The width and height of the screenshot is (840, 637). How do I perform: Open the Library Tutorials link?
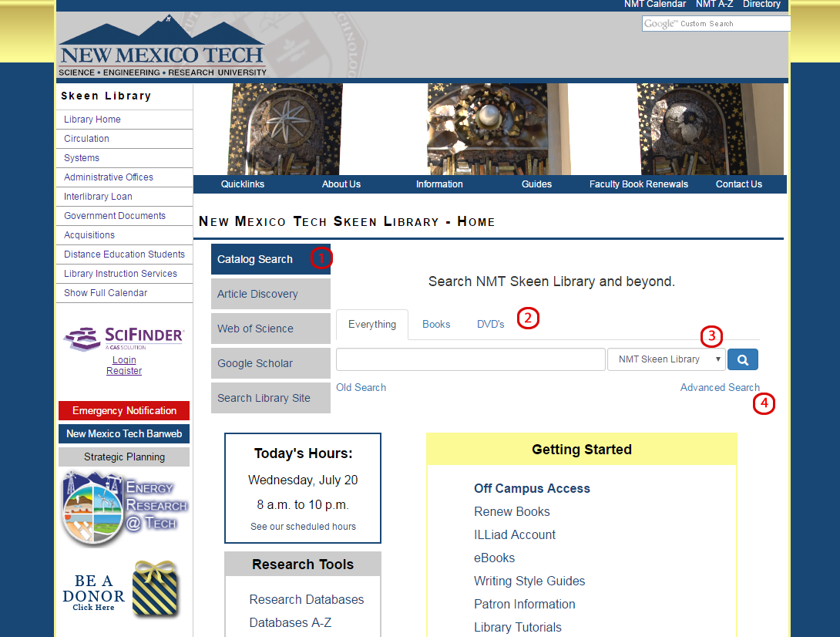(518, 627)
